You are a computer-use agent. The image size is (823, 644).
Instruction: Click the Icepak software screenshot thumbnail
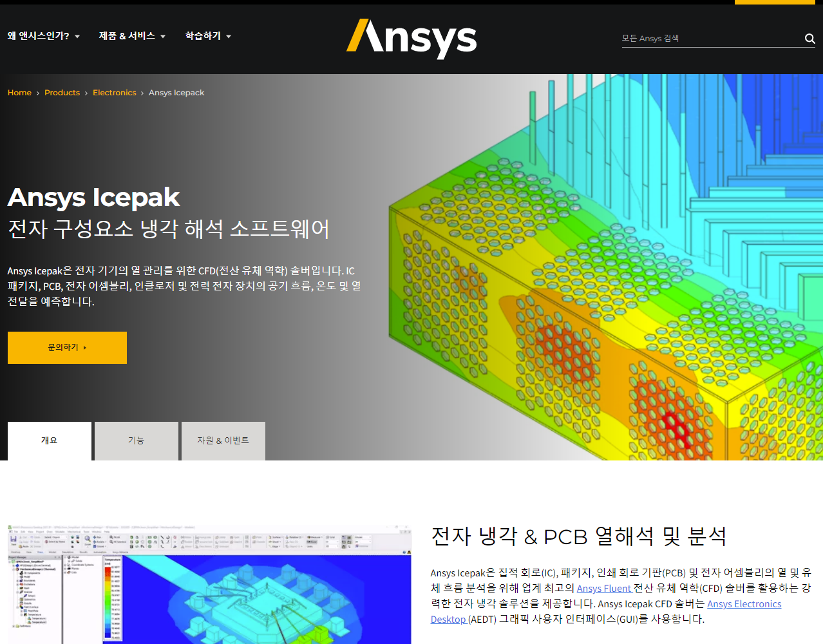tap(209, 584)
